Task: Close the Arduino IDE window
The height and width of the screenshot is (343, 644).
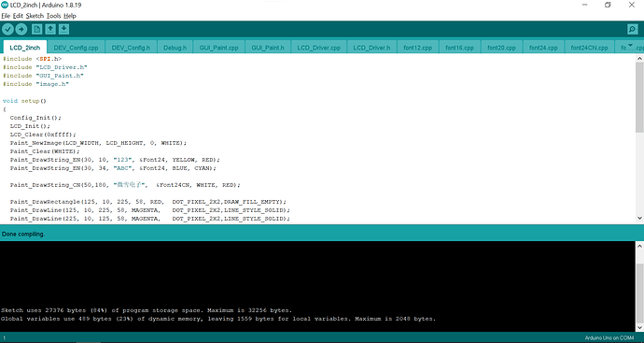Action: point(632,5)
